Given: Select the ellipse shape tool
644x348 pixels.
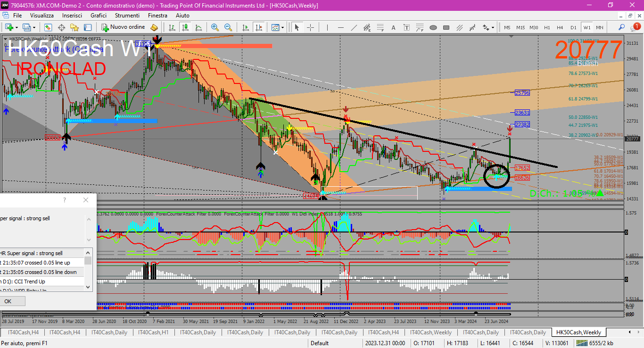Looking at the screenshot, I should (x=433, y=27).
